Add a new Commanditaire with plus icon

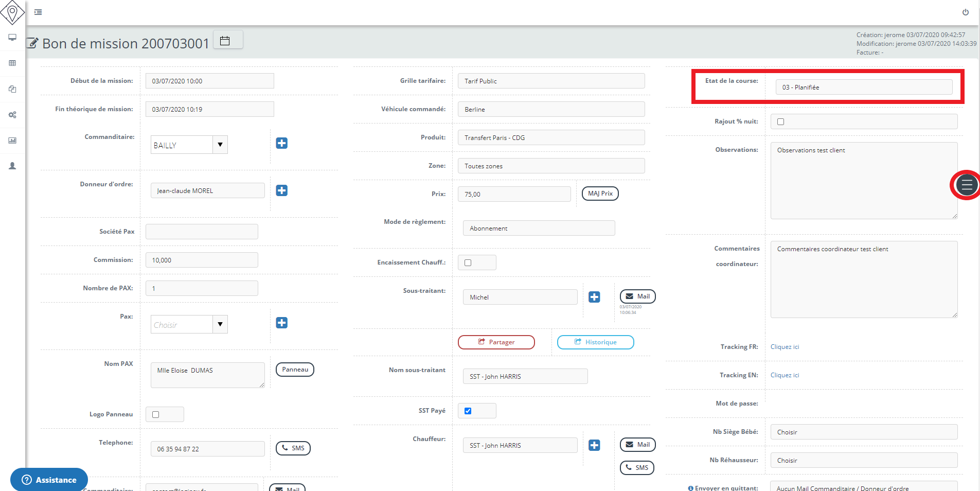281,143
